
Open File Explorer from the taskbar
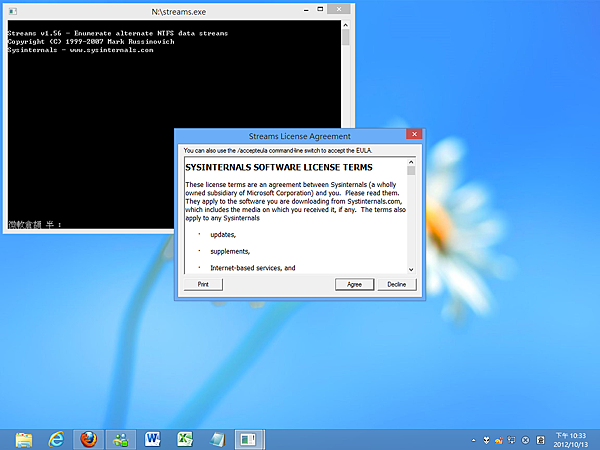(x=24, y=439)
